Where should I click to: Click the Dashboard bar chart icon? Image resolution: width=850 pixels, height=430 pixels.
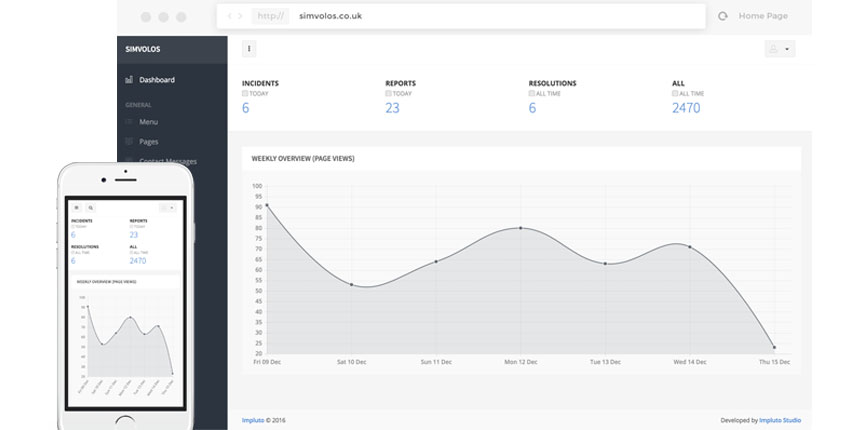point(129,80)
